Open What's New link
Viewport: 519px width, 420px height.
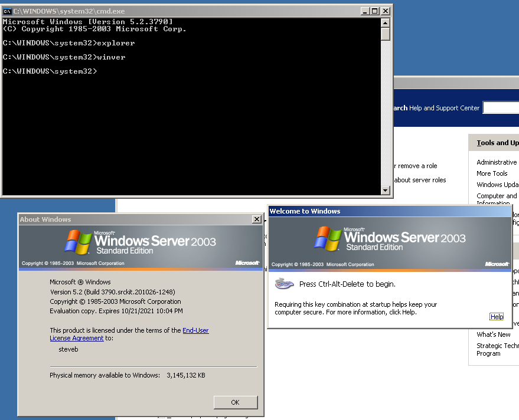(493, 334)
